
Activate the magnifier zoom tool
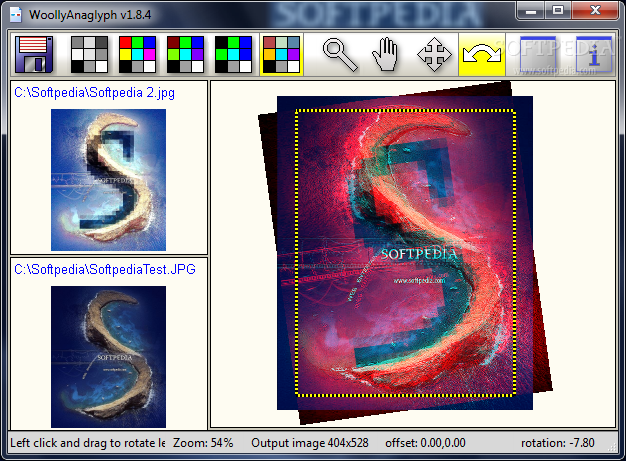point(340,55)
